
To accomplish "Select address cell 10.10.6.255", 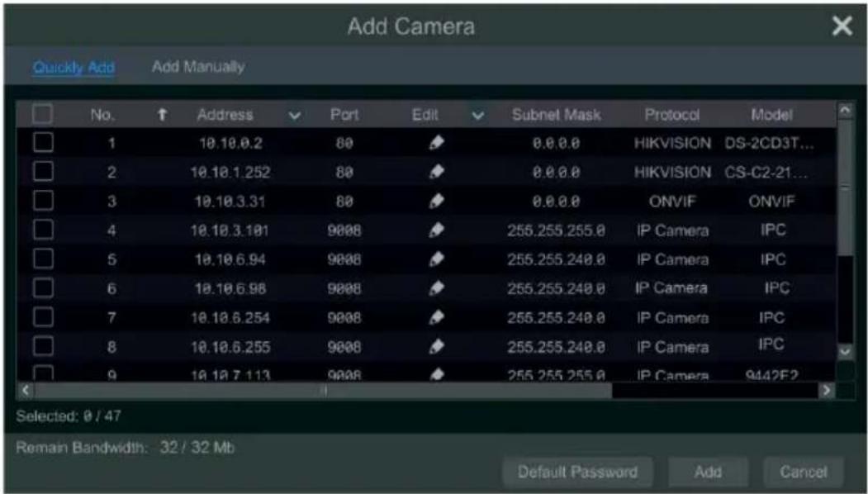I will click(x=230, y=347).
